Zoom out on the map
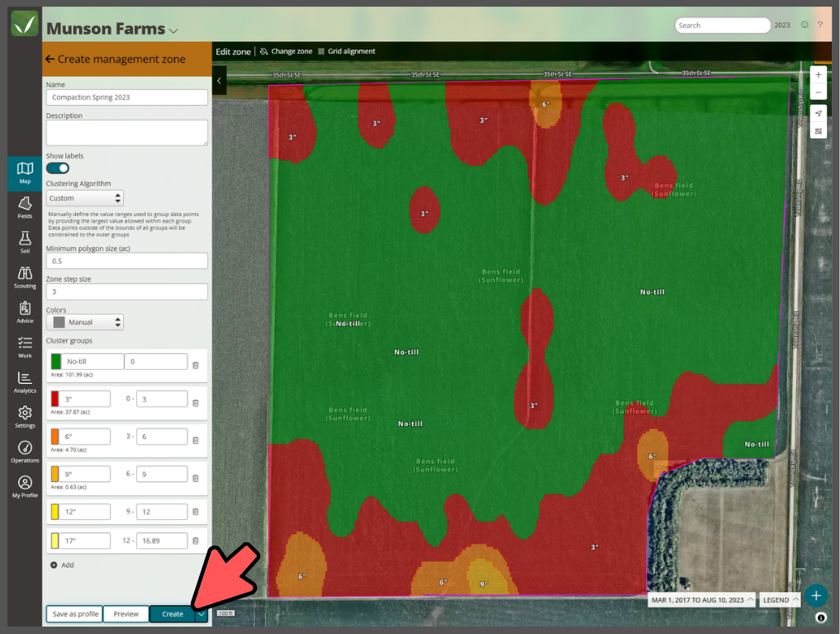This screenshot has width=840, height=634. tap(818, 92)
